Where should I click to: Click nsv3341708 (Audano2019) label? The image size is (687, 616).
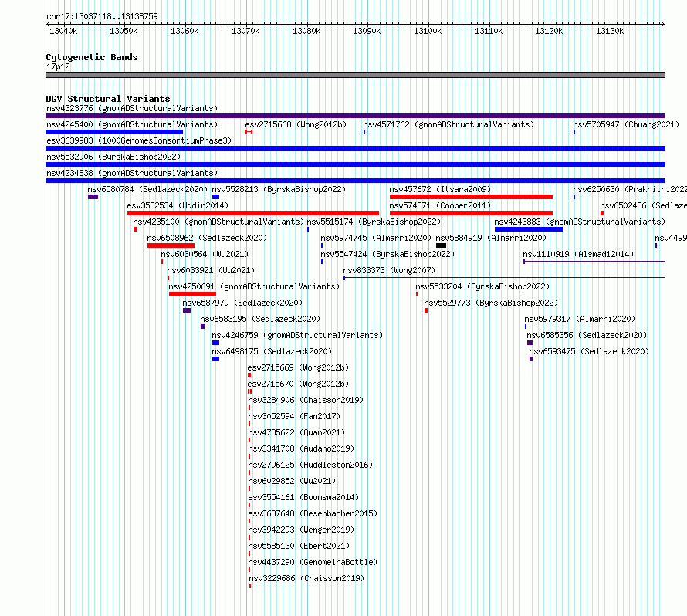(x=301, y=448)
